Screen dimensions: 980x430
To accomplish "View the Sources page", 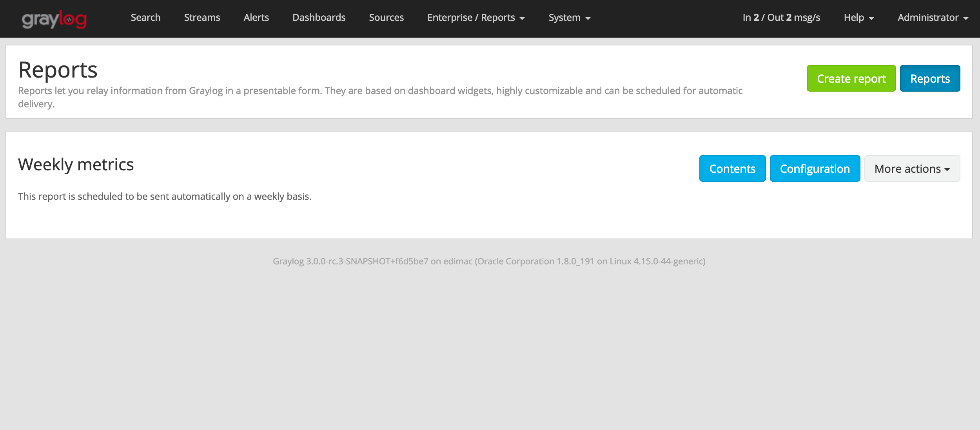I will 386,18.
